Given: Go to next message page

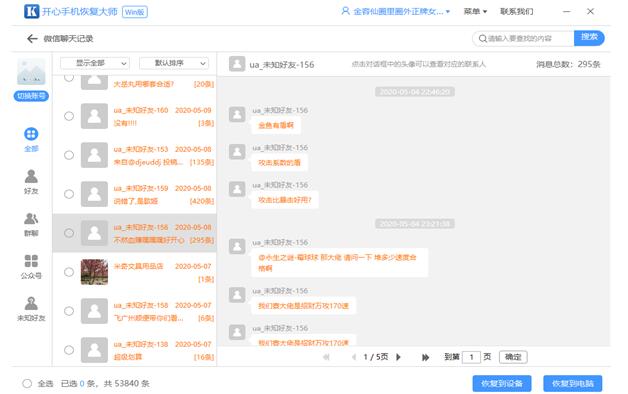Looking at the screenshot, I should click(x=398, y=357).
